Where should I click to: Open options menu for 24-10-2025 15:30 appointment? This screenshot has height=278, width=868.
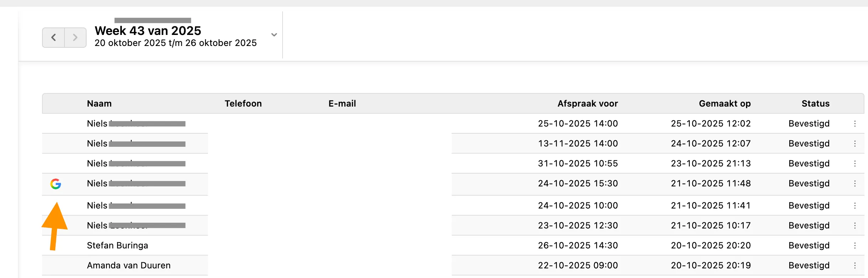(x=855, y=184)
